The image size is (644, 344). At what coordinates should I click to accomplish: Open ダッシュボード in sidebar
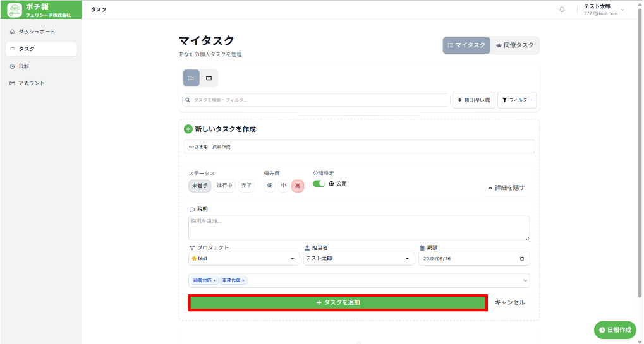[37, 32]
